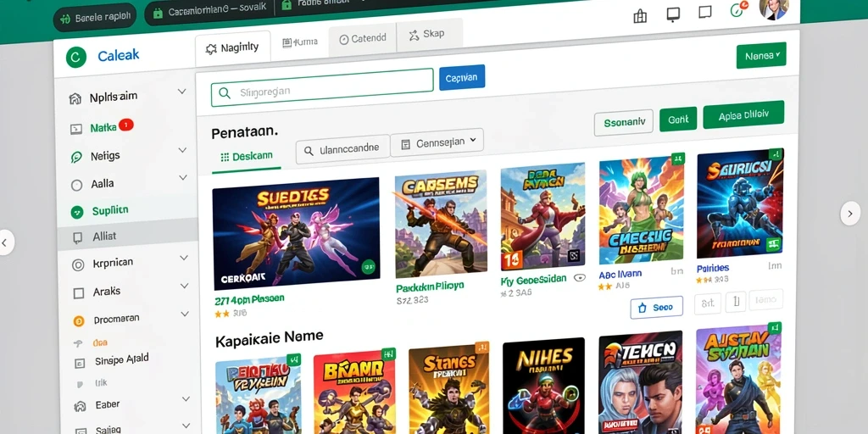Open the Suplitcn sidebar entry
Screen dimensions: 868x434
pyautogui.click(x=109, y=210)
